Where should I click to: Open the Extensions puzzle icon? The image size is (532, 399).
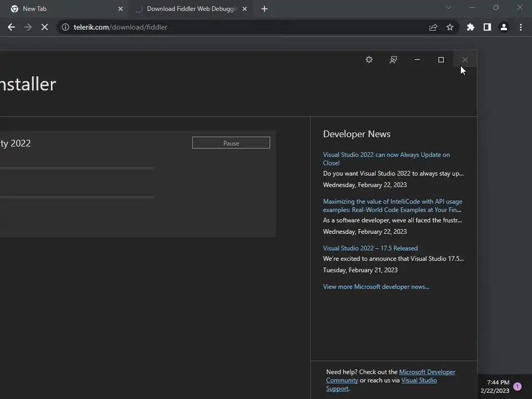[x=471, y=27]
